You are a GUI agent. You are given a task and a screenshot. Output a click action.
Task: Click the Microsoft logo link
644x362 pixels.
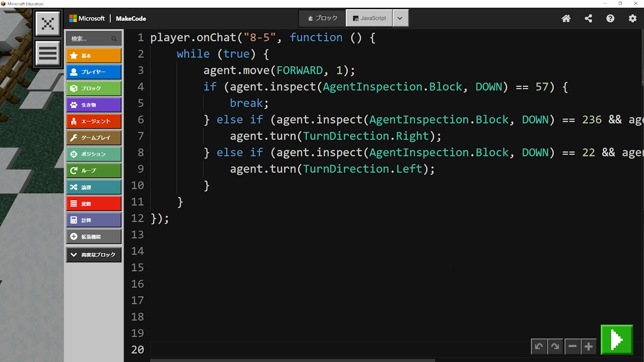tap(87, 19)
